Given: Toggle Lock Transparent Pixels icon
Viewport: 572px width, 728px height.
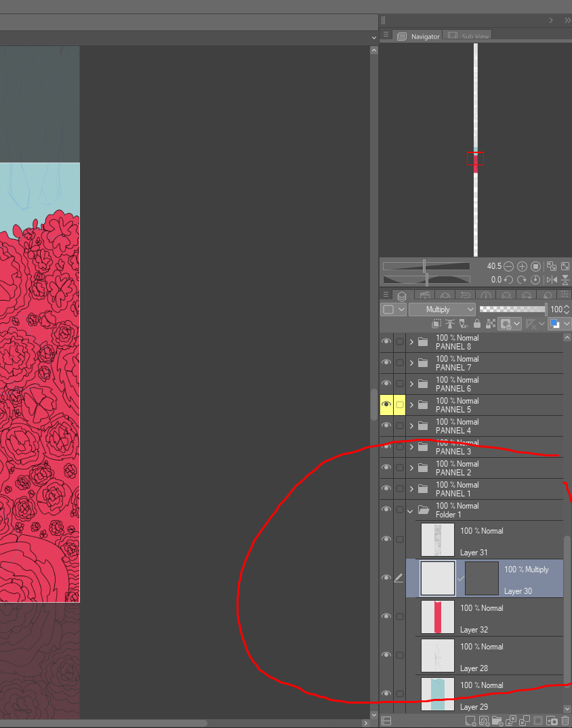Looking at the screenshot, I should 489,323.
